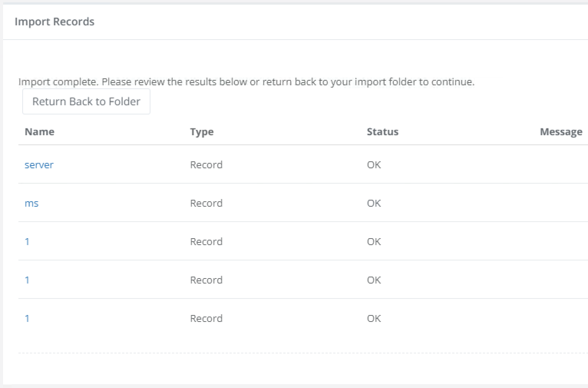Open the second record named '1'
588x388 pixels.
27,280
